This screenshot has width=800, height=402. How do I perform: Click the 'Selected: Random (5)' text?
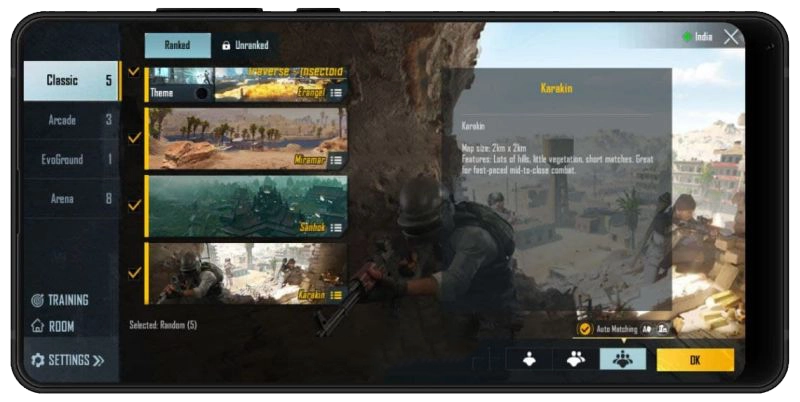click(x=163, y=325)
